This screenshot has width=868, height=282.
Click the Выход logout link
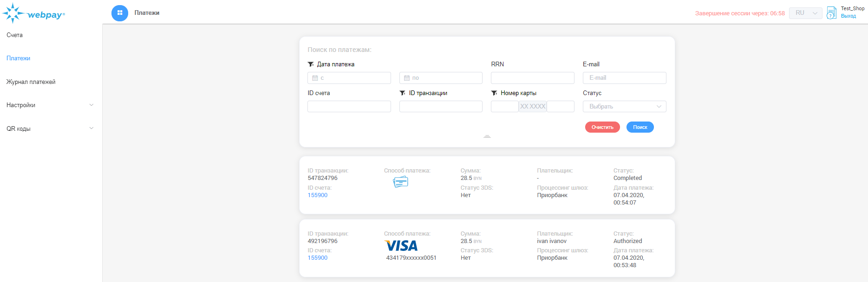pyautogui.click(x=848, y=16)
